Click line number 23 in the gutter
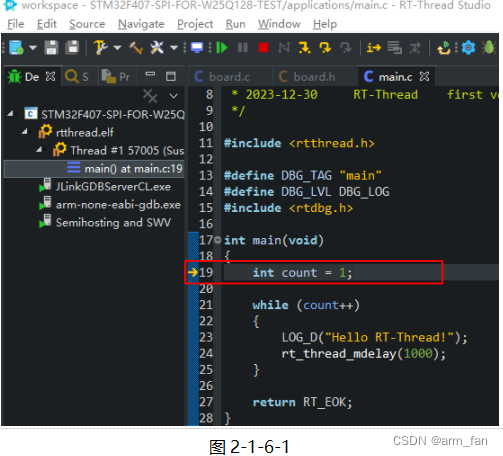 coord(206,337)
